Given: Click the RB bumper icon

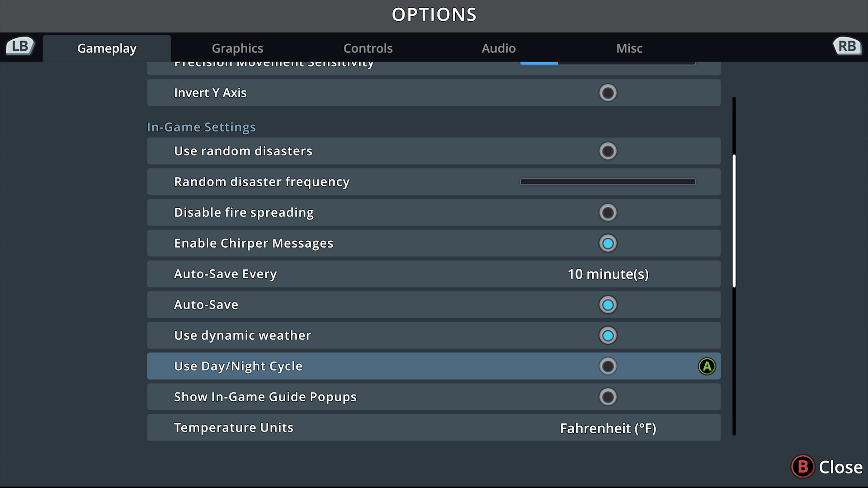Looking at the screenshot, I should pos(847,46).
